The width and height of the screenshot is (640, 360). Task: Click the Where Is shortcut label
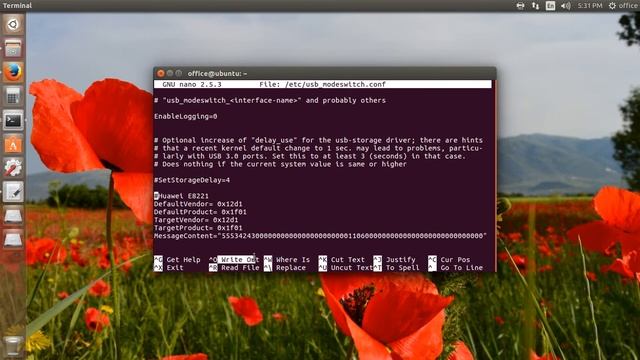[x=293, y=260]
